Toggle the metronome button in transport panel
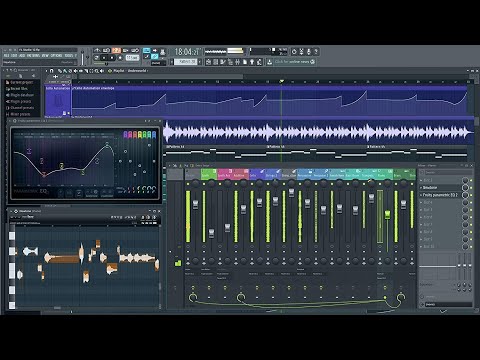 pos(97,50)
